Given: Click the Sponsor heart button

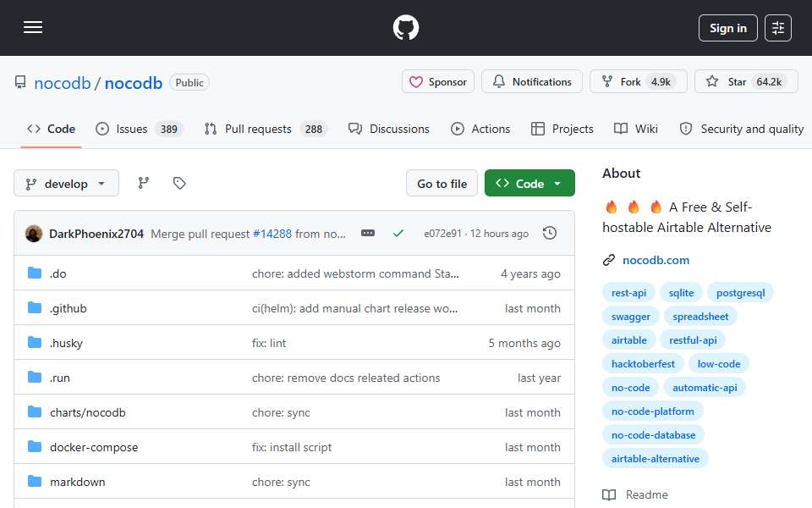Looking at the screenshot, I should click(x=438, y=82).
